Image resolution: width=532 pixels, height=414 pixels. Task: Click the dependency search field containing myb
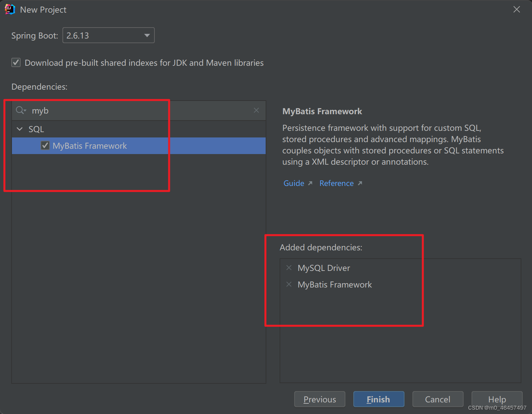(x=138, y=111)
